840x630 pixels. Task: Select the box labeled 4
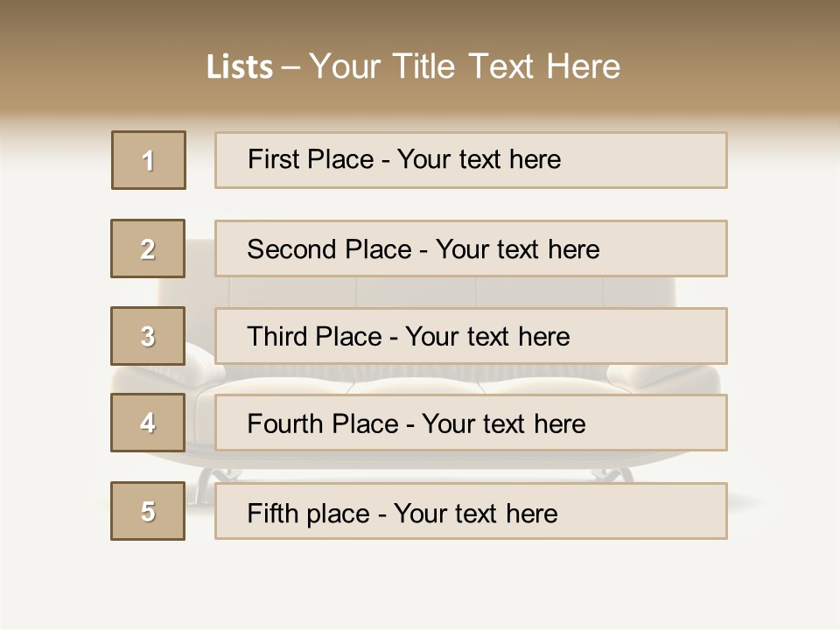click(148, 423)
